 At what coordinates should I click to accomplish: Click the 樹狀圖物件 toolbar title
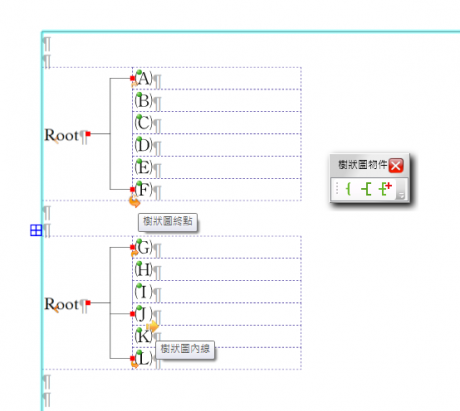pos(363,165)
